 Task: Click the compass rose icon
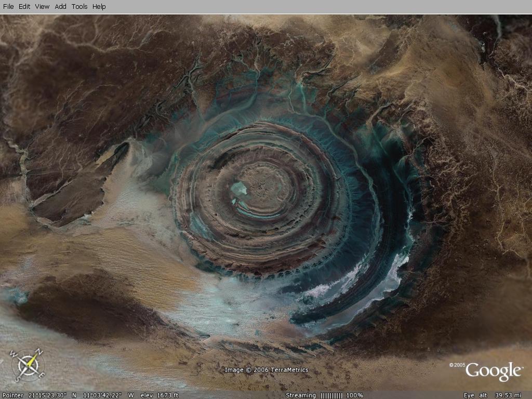point(28,366)
